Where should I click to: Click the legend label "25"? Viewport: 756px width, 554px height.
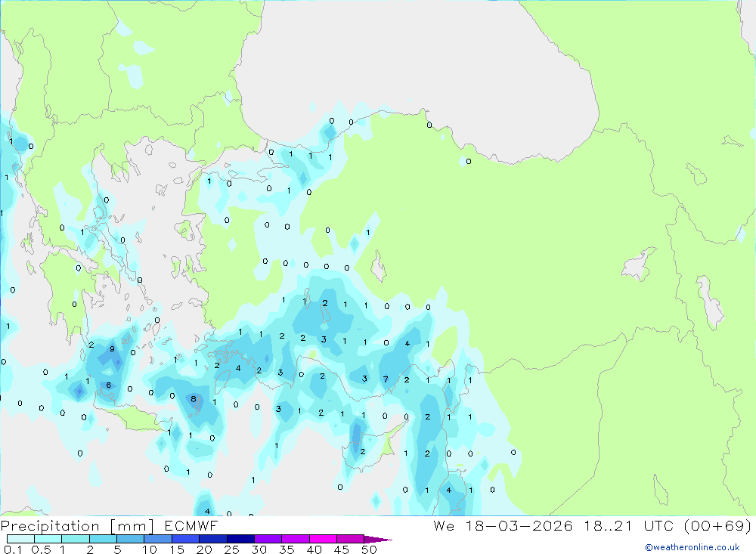pyautogui.click(x=231, y=549)
